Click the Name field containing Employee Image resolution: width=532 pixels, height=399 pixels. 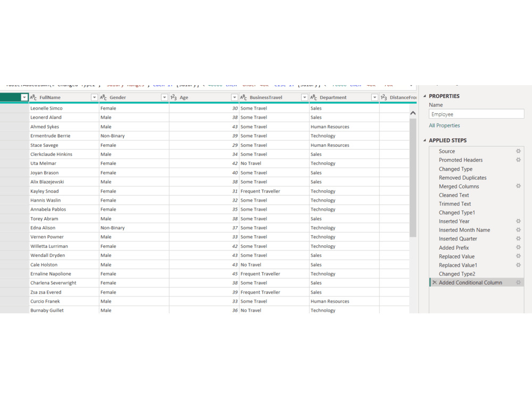[x=476, y=114]
